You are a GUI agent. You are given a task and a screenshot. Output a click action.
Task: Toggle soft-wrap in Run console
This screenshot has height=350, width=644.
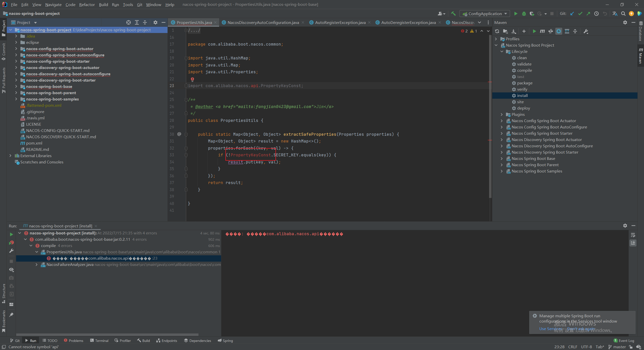633,235
